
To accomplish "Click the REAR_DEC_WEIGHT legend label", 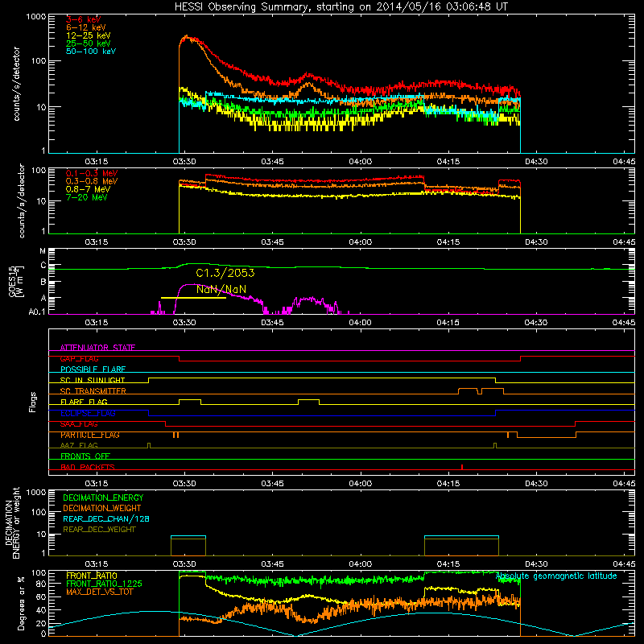I will click(x=99, y=530).
